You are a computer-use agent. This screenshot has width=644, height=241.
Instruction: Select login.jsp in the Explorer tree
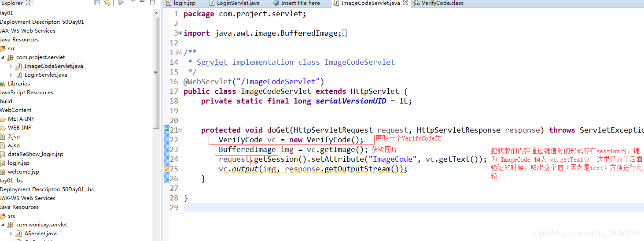coord(18,163)
